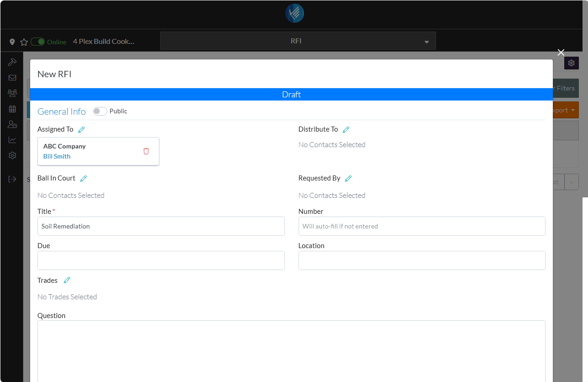Toggle the Public switch

point(100,111)
